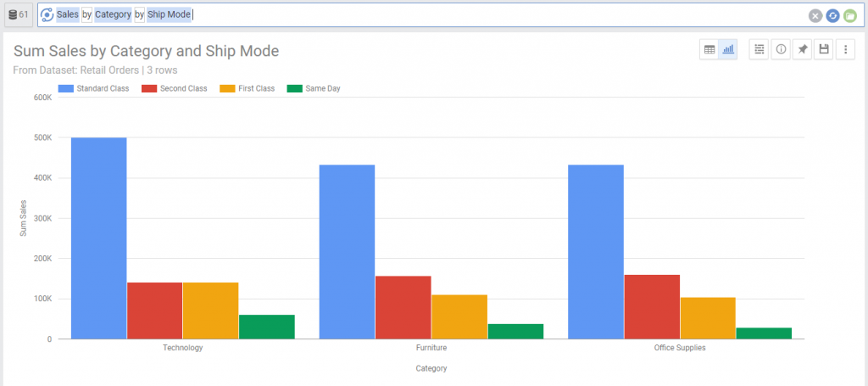Select the 'Ship Mode' token in the query

(x=169, y=15)
